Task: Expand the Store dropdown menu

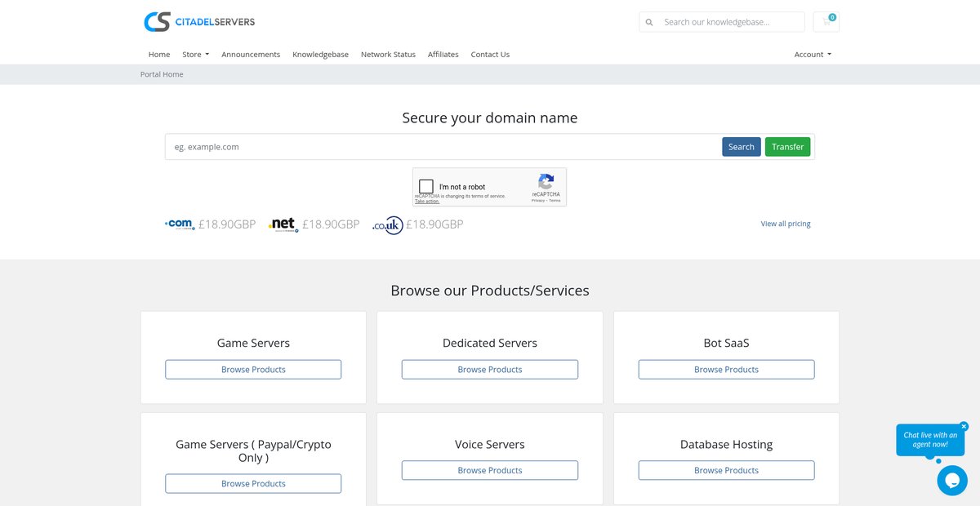Action: click(195, 55)
